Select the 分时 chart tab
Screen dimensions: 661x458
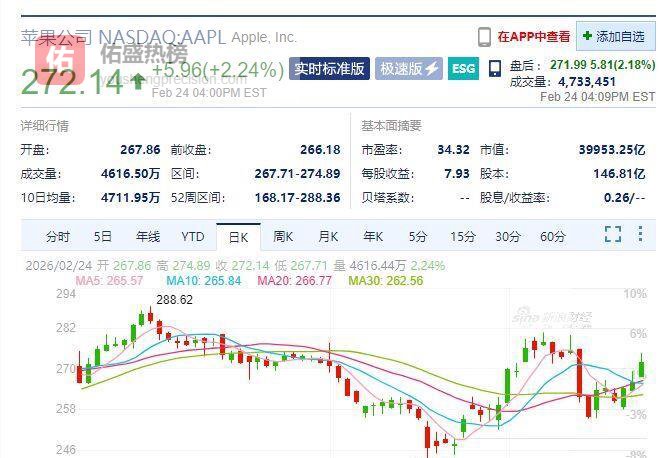point(58,237)
